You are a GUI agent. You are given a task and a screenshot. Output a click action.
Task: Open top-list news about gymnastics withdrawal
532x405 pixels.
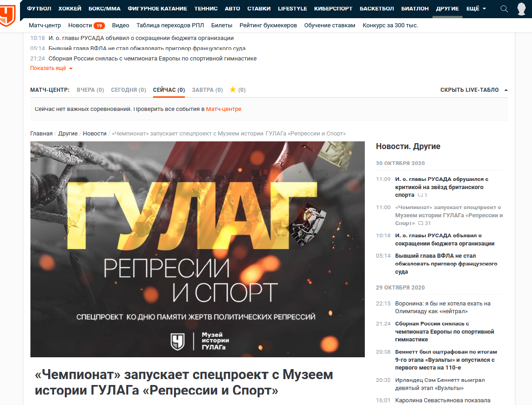click(x=152, y=58)
